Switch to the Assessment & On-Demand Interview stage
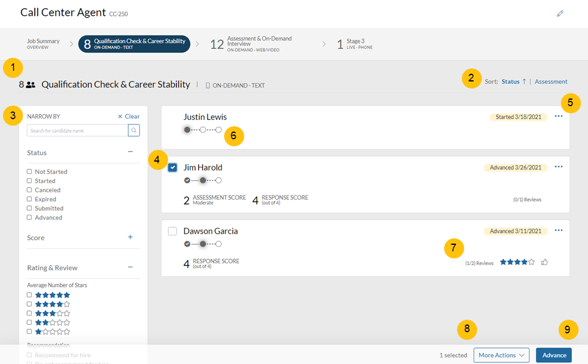588x364 pixels. click(x=251, y=44)
